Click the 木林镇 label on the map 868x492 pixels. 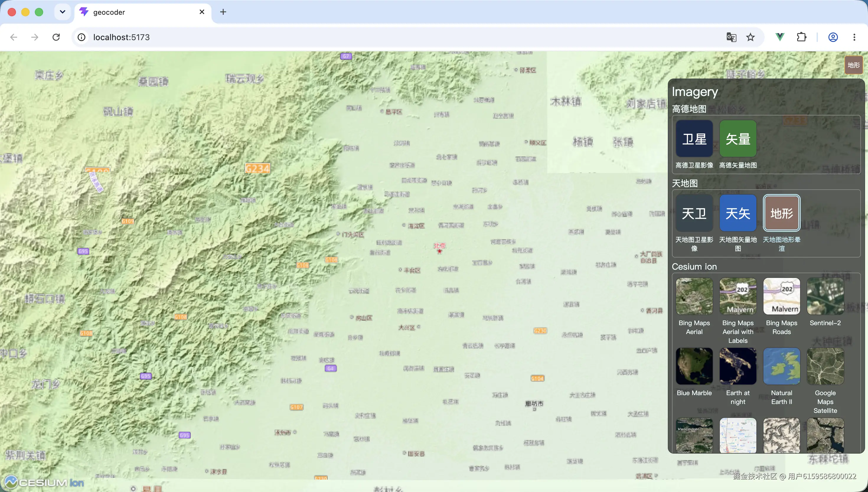coord(566,101)
